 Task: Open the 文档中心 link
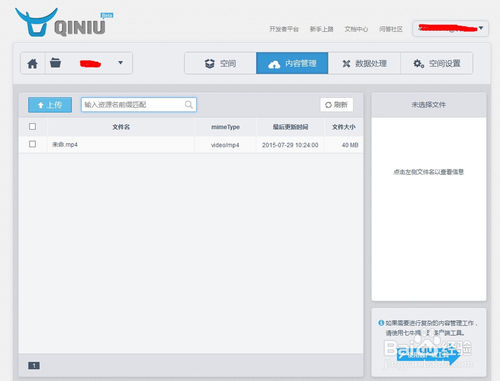(356, 29)
